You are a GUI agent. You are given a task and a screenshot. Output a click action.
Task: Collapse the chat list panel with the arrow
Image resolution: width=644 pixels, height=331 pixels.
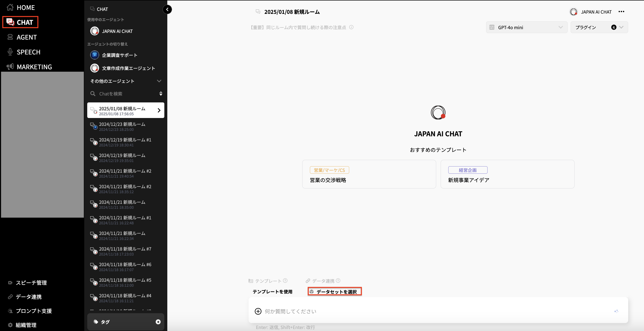click(x=167, y=9)
